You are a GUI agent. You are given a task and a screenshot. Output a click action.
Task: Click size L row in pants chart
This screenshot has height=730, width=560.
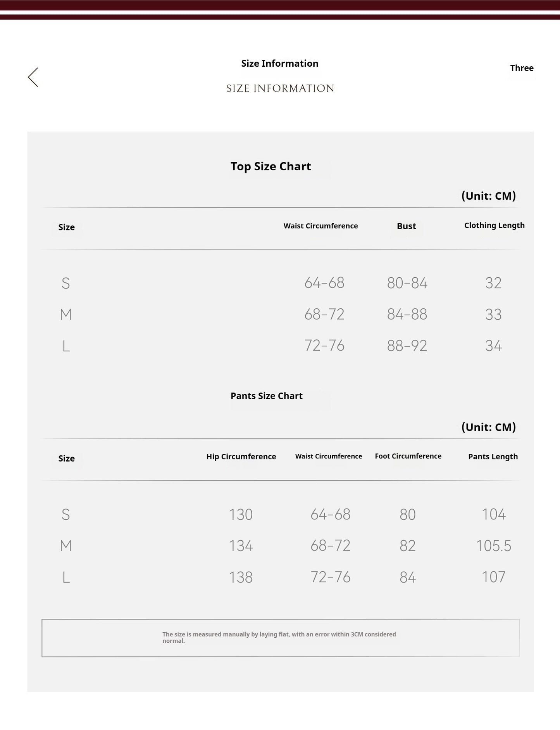[281, 577]
